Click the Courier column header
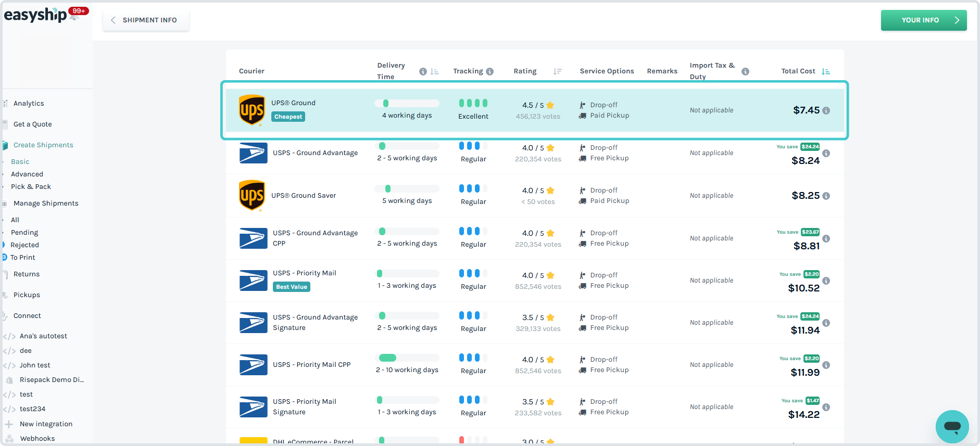Screen dimensions: 980x446 tap(252, 71)
